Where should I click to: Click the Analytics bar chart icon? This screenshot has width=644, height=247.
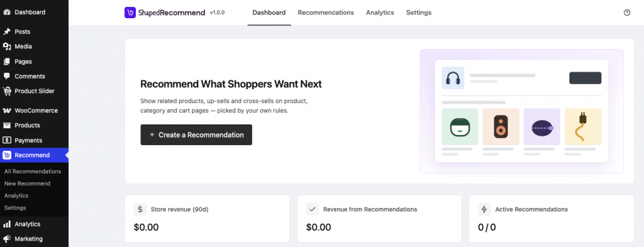click(x=6, y=224)
